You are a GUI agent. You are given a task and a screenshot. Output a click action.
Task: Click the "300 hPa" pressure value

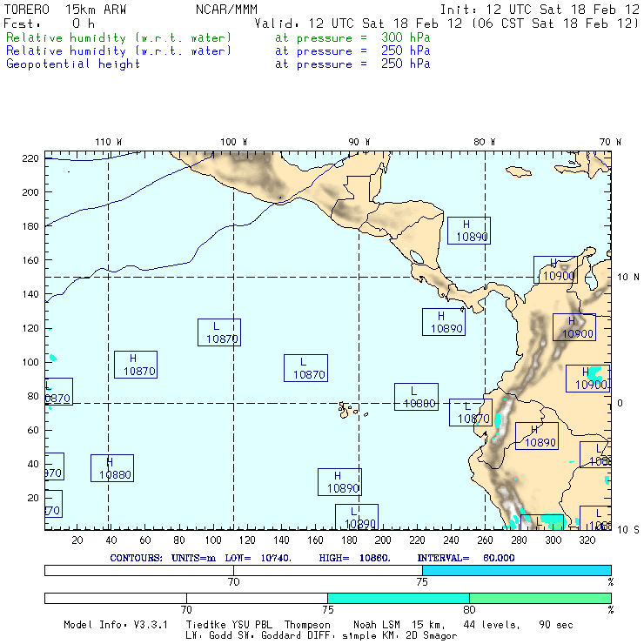(x=406, y=37)
